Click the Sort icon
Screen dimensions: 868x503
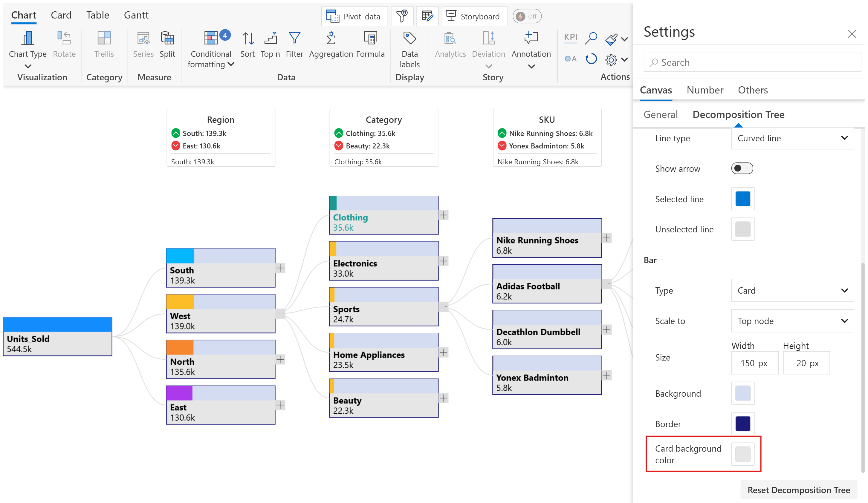click(x=248, y=39)
